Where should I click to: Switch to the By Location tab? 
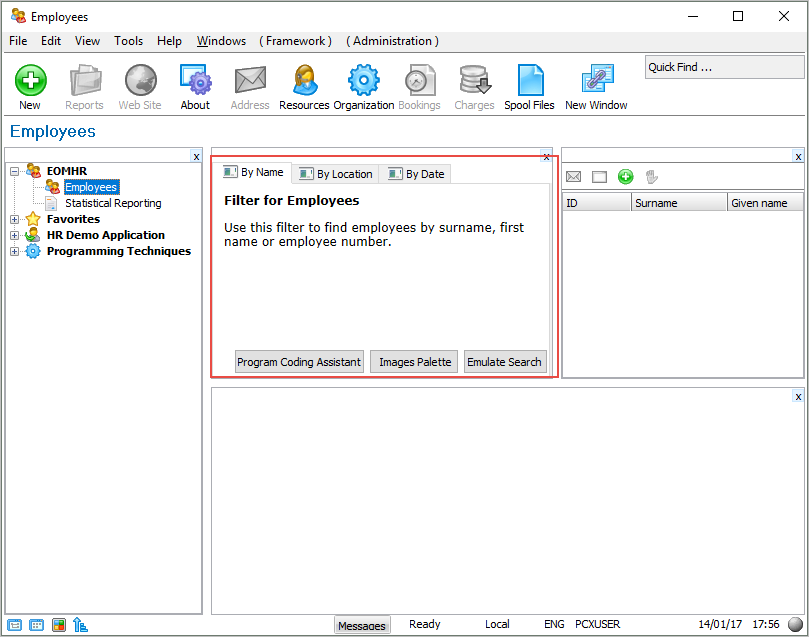(x=336, y=174)
